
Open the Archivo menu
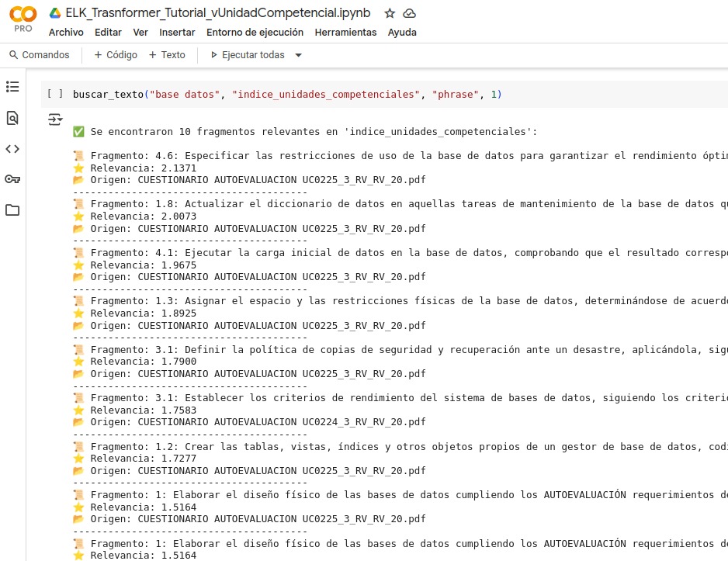tap(66, 33)
